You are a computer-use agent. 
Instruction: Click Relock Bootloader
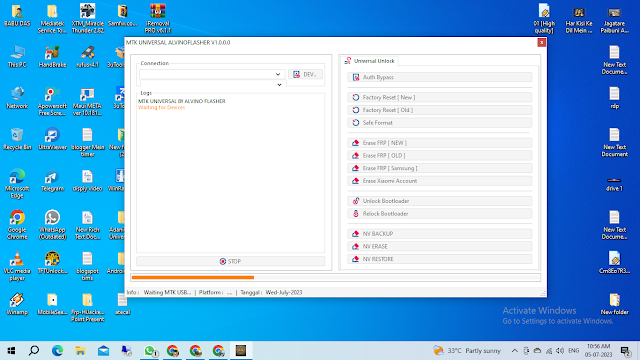(440, 213)
